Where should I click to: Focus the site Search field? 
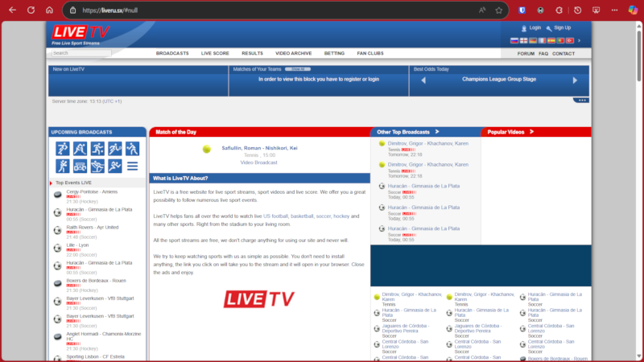81,53
